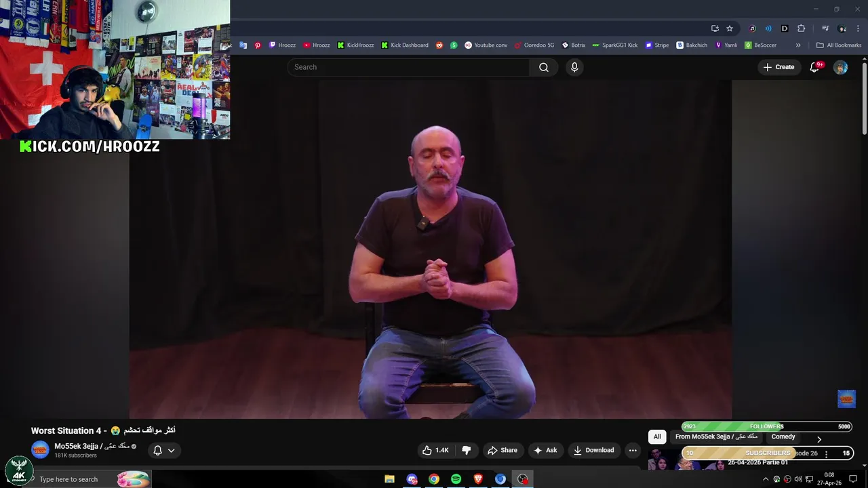Viewport: 868px width, 488px height.
Task: Click the Create button
Action: 778,67
